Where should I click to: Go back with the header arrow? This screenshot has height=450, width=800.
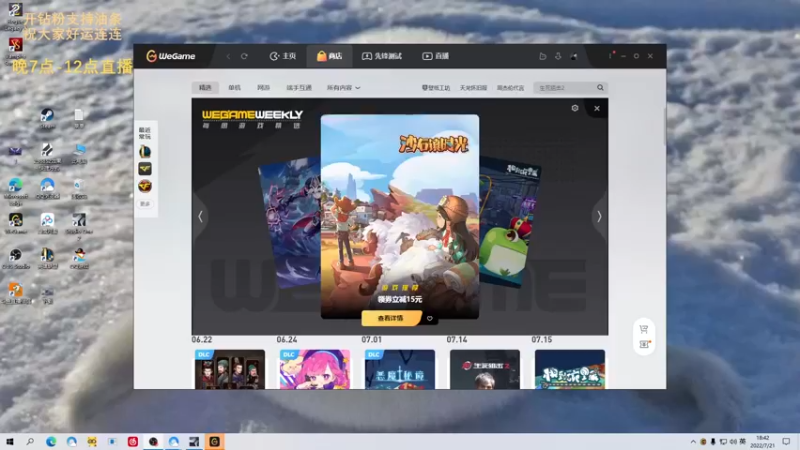point(228,56)
